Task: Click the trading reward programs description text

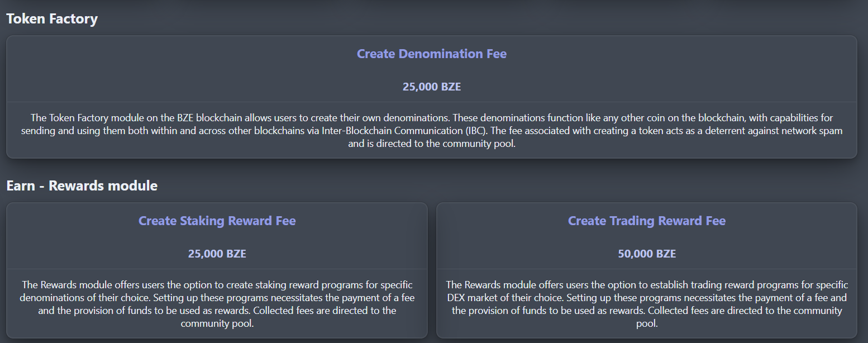Action: [x=646, y=304]
